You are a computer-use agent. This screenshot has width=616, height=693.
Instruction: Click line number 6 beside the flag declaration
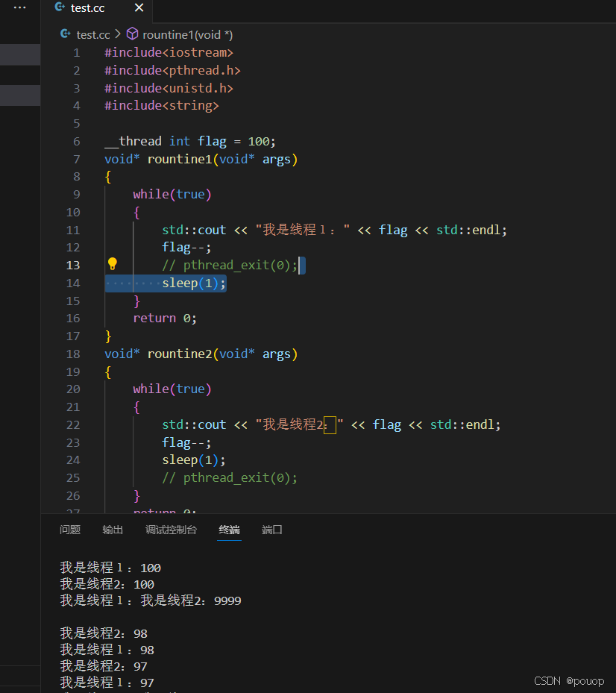(76, 140)
